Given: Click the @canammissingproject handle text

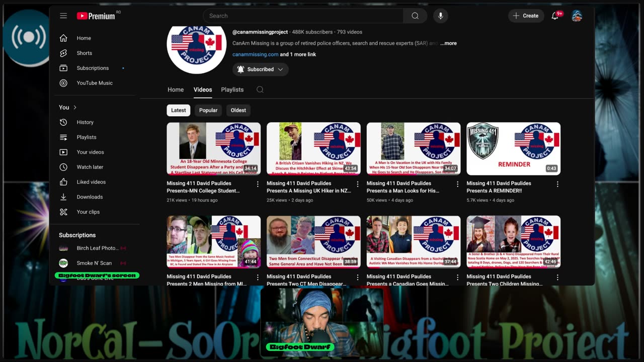Looking at the screenshot, I should point(260,32).
